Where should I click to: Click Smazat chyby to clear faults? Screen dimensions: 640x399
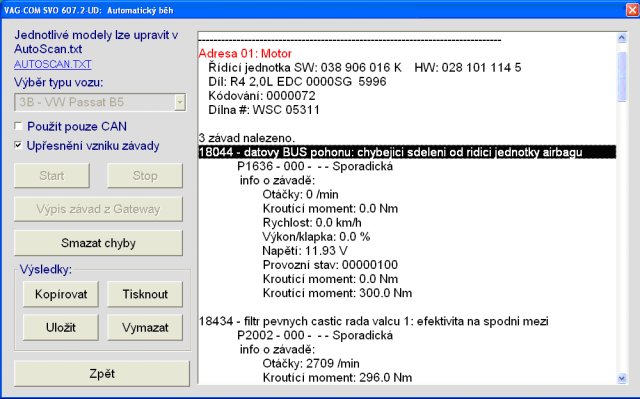tap(98, 243)
